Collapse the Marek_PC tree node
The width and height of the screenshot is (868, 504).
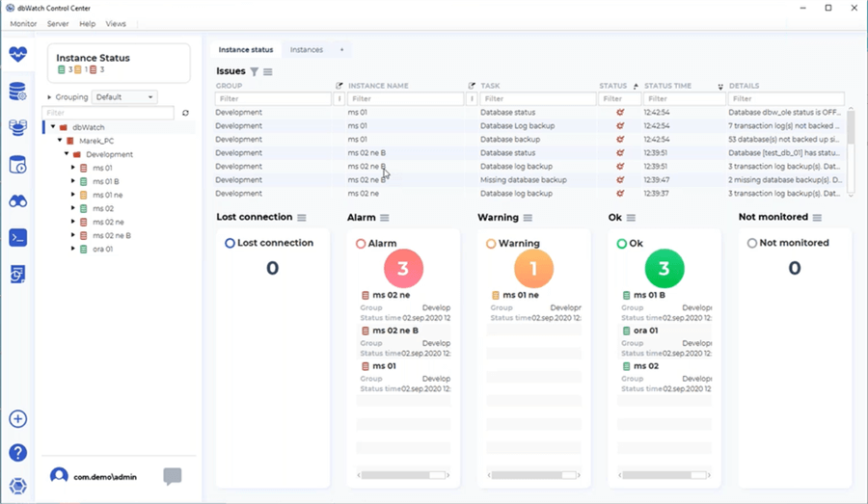click(60, 141)
